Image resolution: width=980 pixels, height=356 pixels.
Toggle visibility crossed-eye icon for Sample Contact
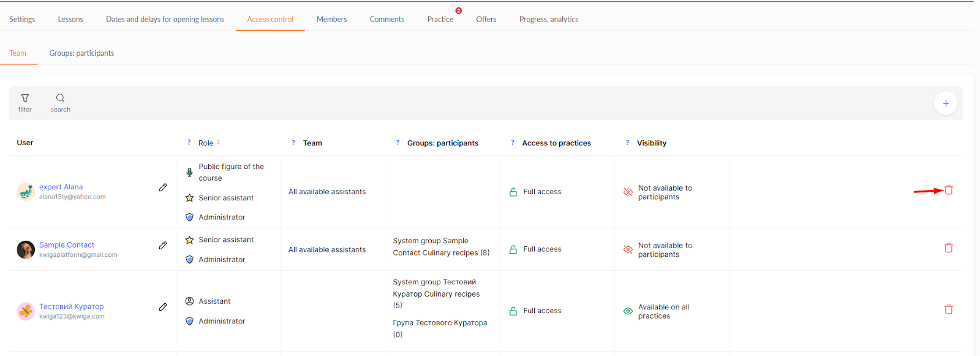pyautogui.click(x=628, y=250)
